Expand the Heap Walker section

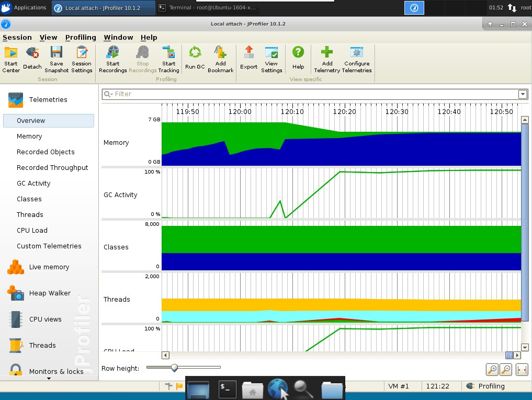pyautogui.click(x=49, y=293)
